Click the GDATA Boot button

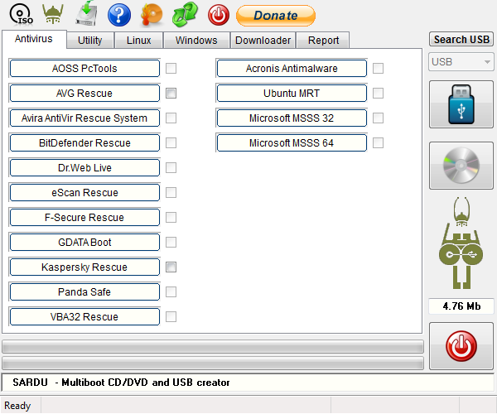point(85,242)
